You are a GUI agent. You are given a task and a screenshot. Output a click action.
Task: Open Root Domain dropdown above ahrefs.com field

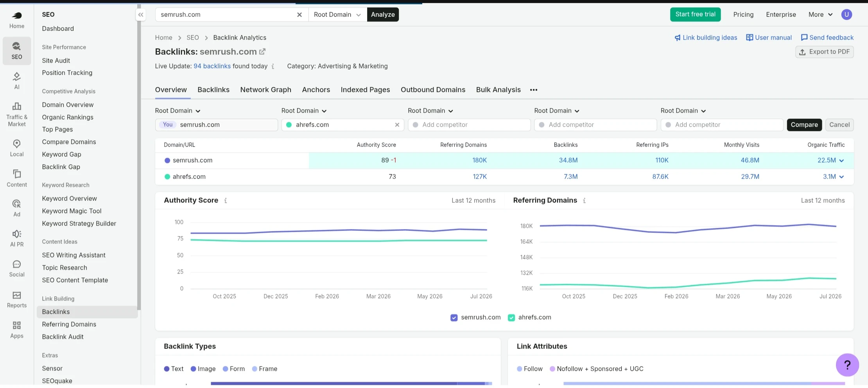(x=304, y=111)
